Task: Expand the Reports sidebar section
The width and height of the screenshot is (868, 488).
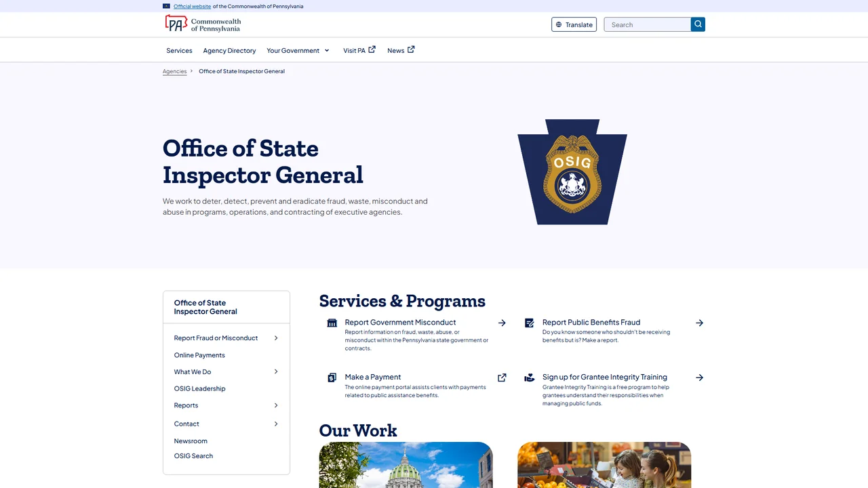Action: tap(276, 405)
